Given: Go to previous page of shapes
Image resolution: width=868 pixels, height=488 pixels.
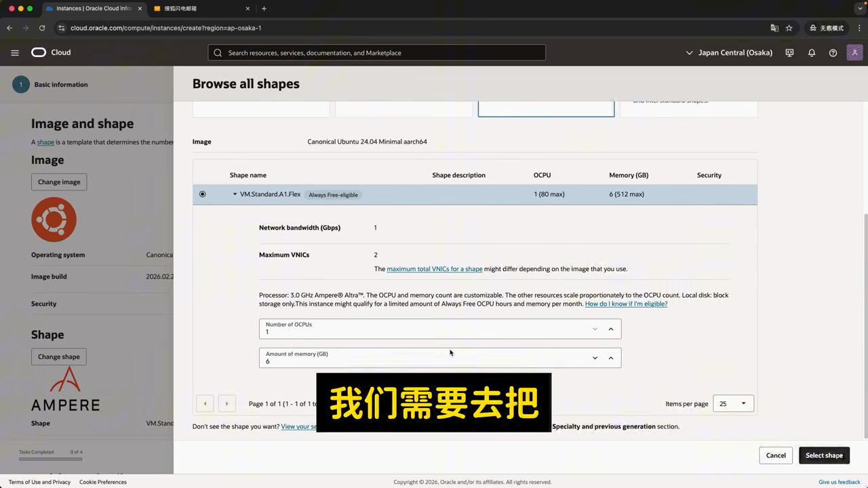Looking at the screenshot, I should (x=205, y=403).
